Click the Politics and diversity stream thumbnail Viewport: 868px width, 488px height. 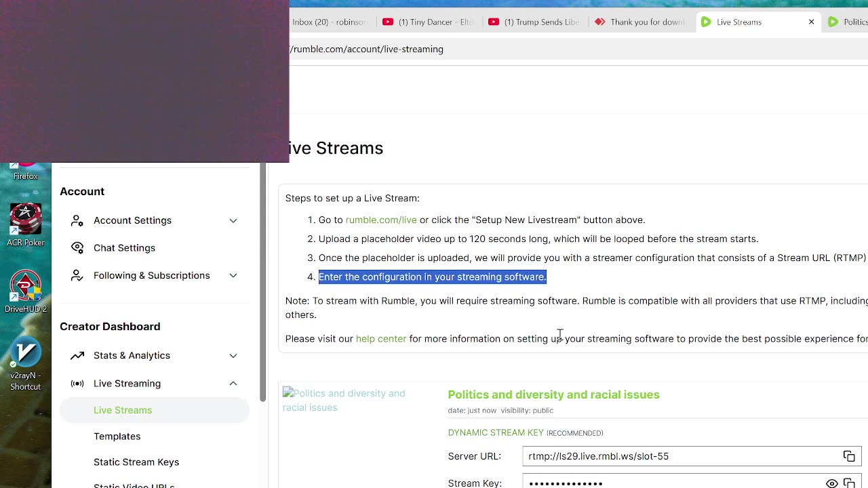351,400
